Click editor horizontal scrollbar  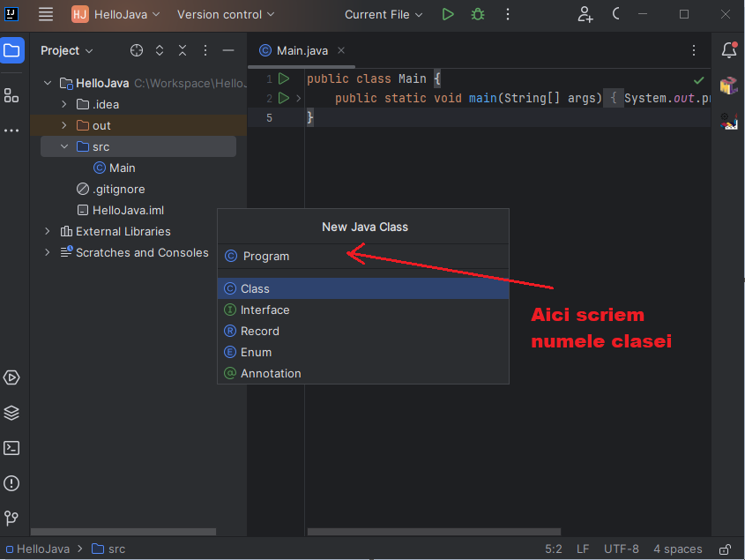tap(434, 532)
